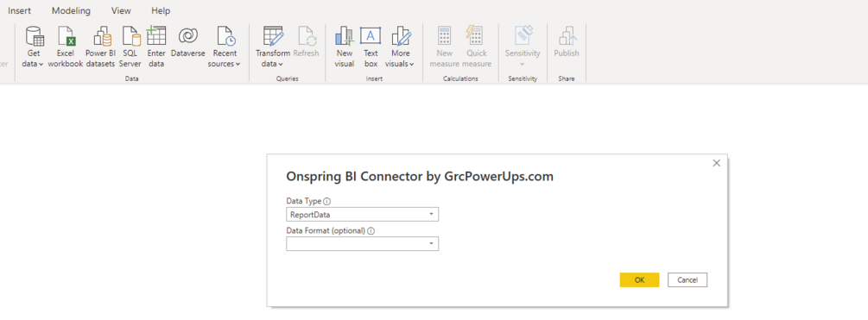
Task: Expand the Data Type ReportData dropdown
Action: (x=363, y=215)
